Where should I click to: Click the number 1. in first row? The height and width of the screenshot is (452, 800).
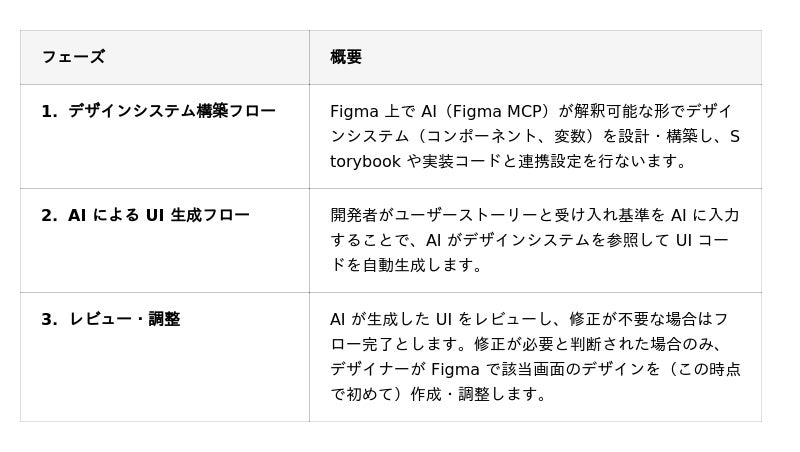49,111
